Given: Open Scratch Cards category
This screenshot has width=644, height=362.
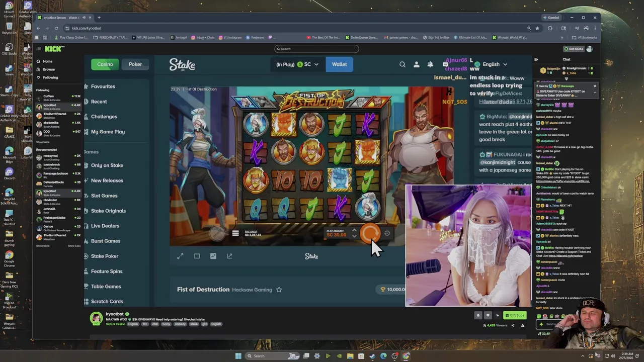Looking at the screenshot, I should 107,301.
